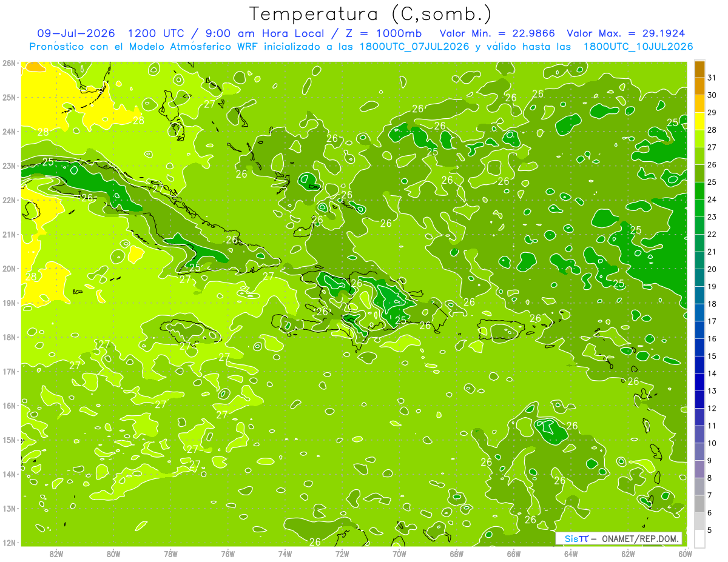Click the '13N' latitude axis label
The width and height of the screenshot is (728, 562).
[x=8, y=508]
